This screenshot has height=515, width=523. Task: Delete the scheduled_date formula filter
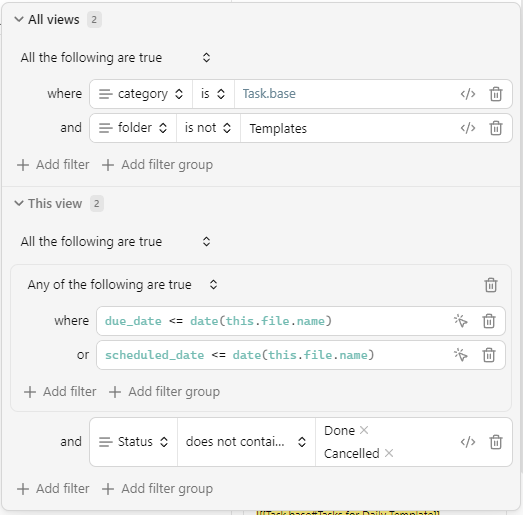(x=489, y=355)
